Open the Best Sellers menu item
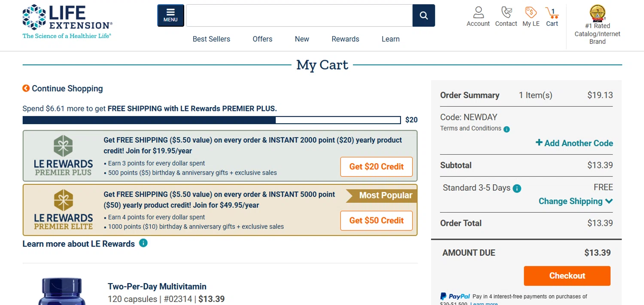 [x=211, y=39]
